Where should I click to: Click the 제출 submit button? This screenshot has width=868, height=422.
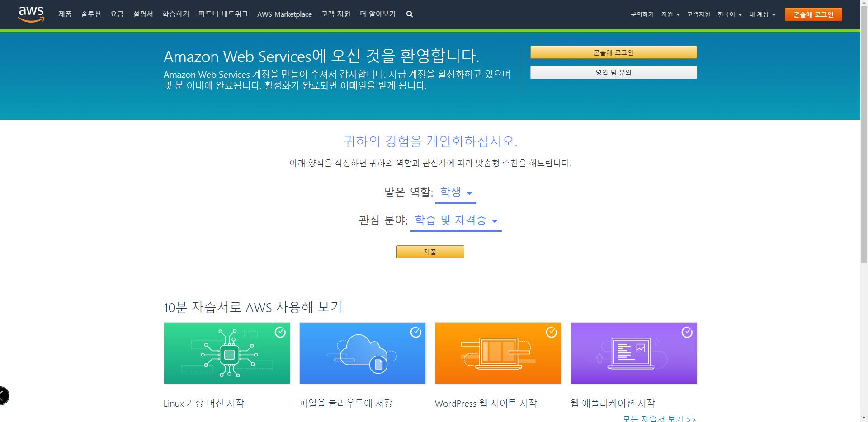tap(430, 252)
